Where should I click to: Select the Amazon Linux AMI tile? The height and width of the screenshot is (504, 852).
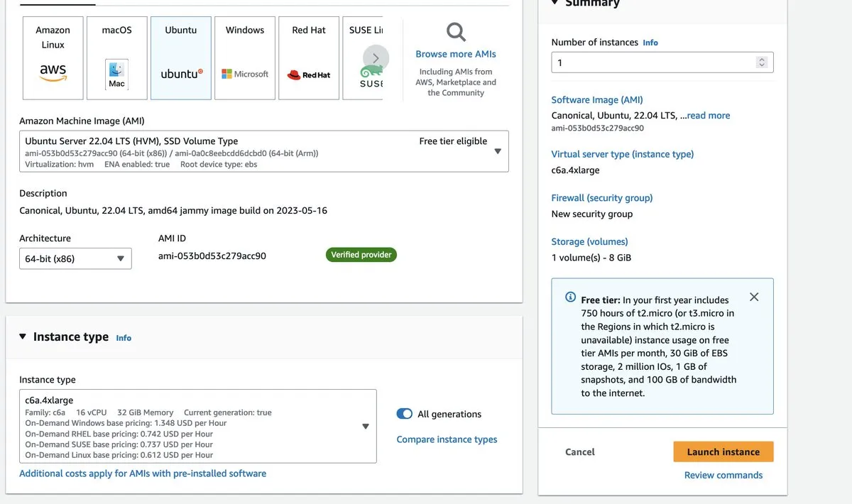point(53,58)
